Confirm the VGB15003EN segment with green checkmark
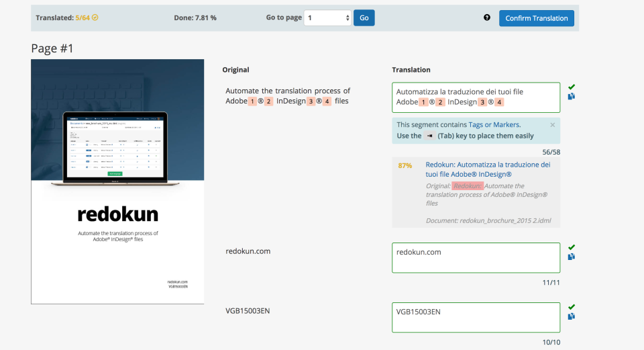This screenshot has width=644, height=350. pos(572,307)
